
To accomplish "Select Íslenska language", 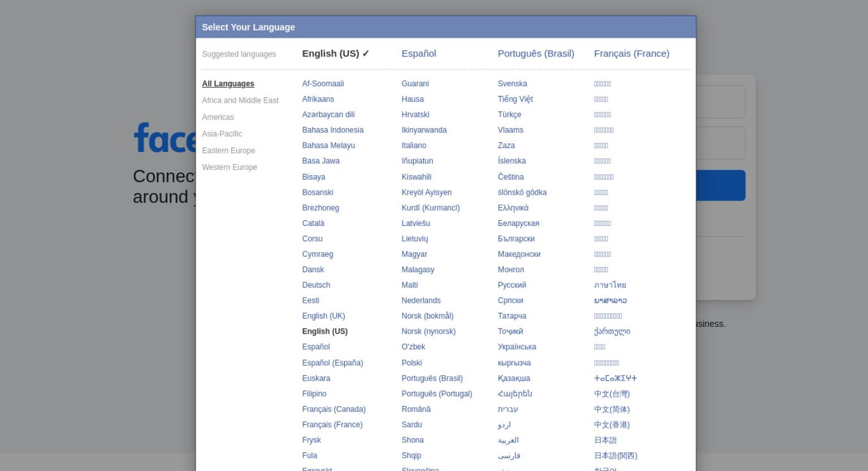I will [512, 161].
